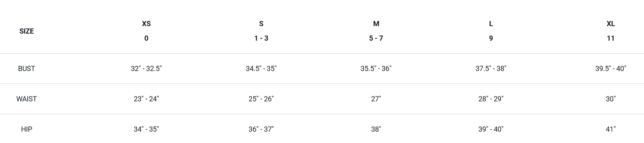Select the S waist value 25" - 26"
The height and width of the screenshot is (143, 644).
pyautogui.click(x=261, y=99)
